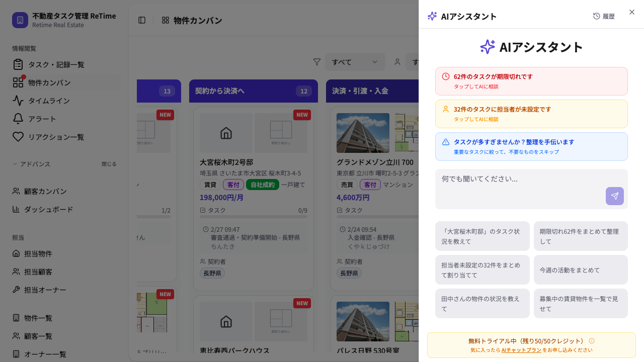Open 32件 unassigned tasks alert
This screenshot has width=644, height=362.
point(531,114)
